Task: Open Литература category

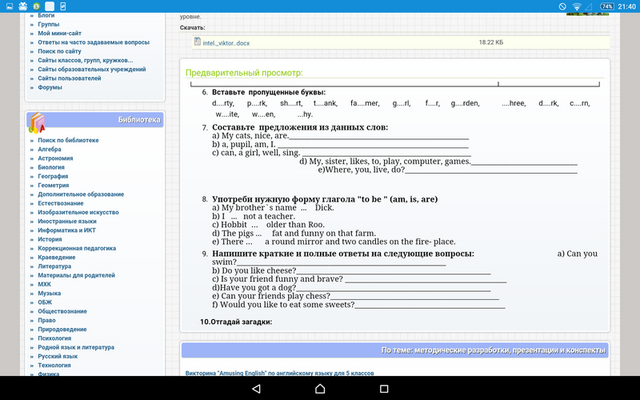Action: point(54,266)
